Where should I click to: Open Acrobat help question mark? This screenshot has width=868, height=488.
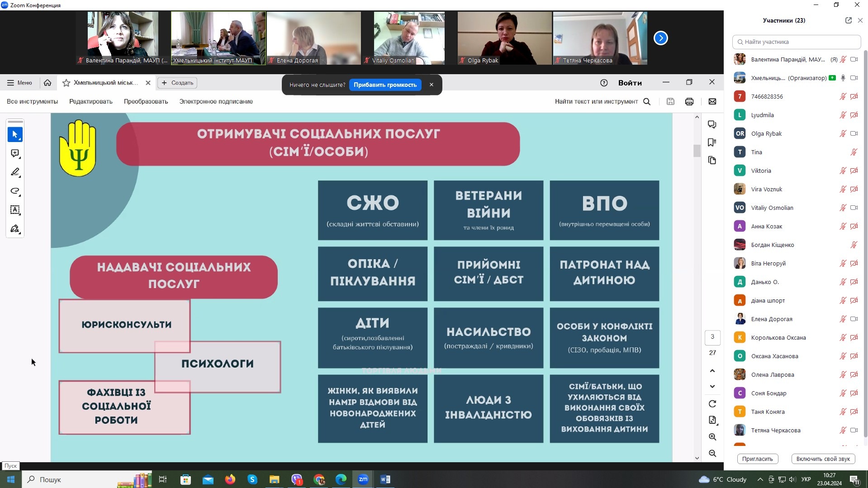pyautogui.click(x=604, y=83)
